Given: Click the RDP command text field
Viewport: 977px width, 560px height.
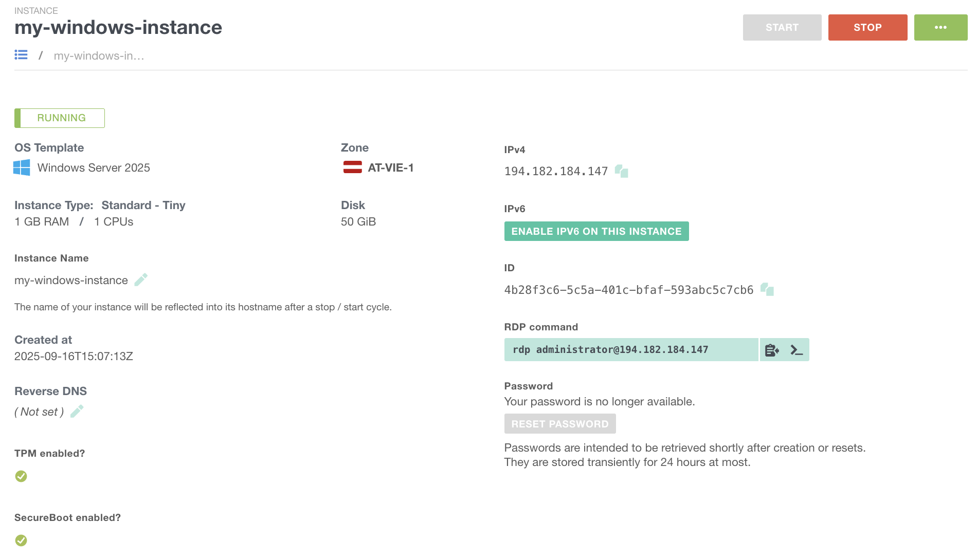Looking at the screenshot, I should 631,350.
